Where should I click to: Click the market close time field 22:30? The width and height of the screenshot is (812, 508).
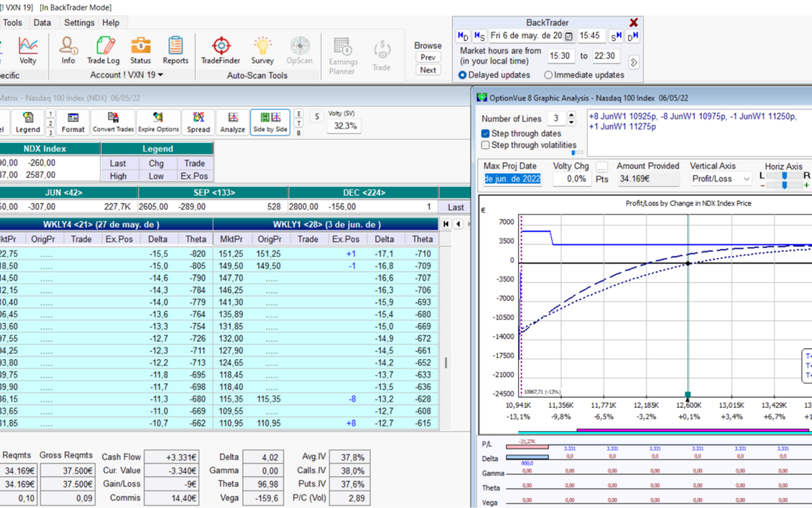(x=604, y=56)
